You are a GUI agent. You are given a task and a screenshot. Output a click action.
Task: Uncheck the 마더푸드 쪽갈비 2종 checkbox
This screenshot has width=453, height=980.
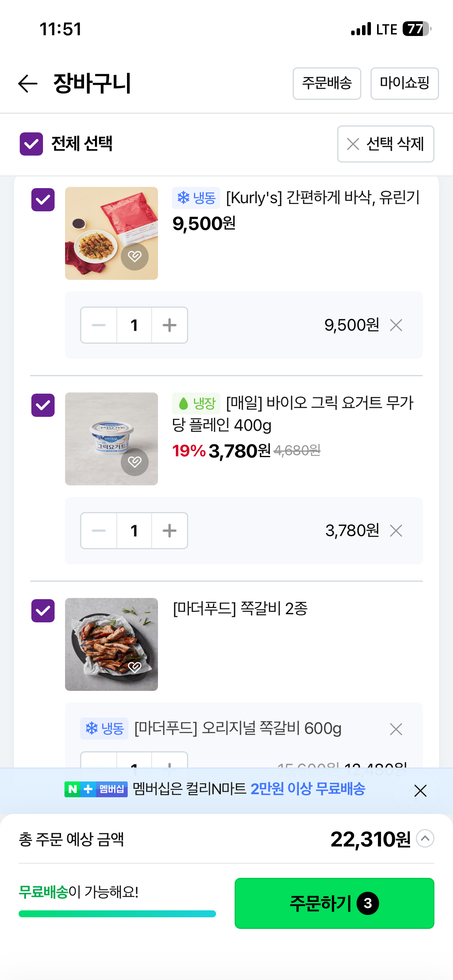43,611
